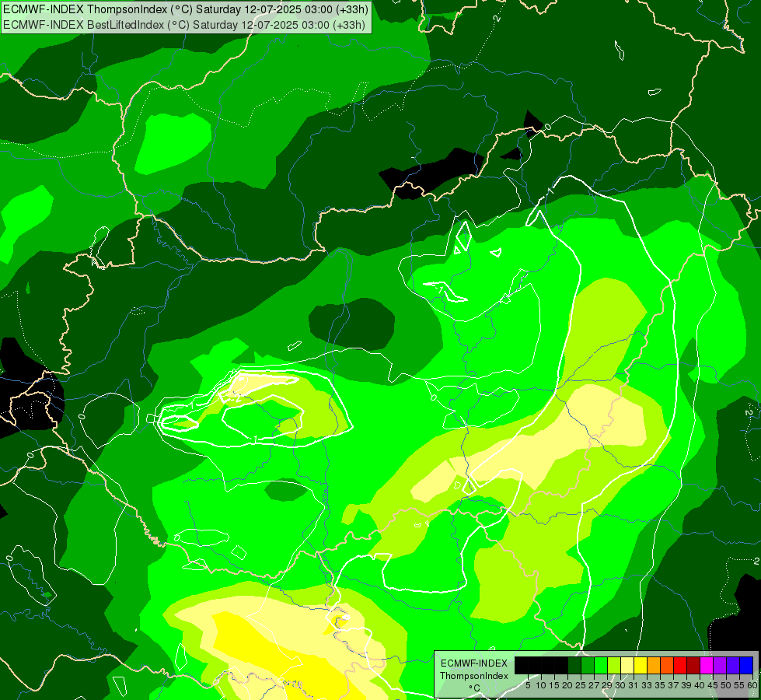The height and width of the screenshot is (700, 761).
Task: Click the legend label "ECMWF-INDEX"
Action: (x=474, y=663)
